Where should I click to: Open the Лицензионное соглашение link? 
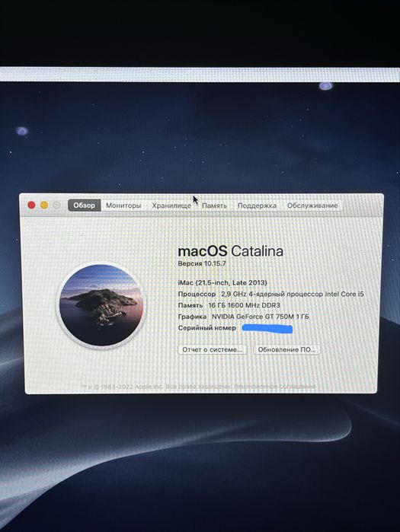tap(275, 387)
